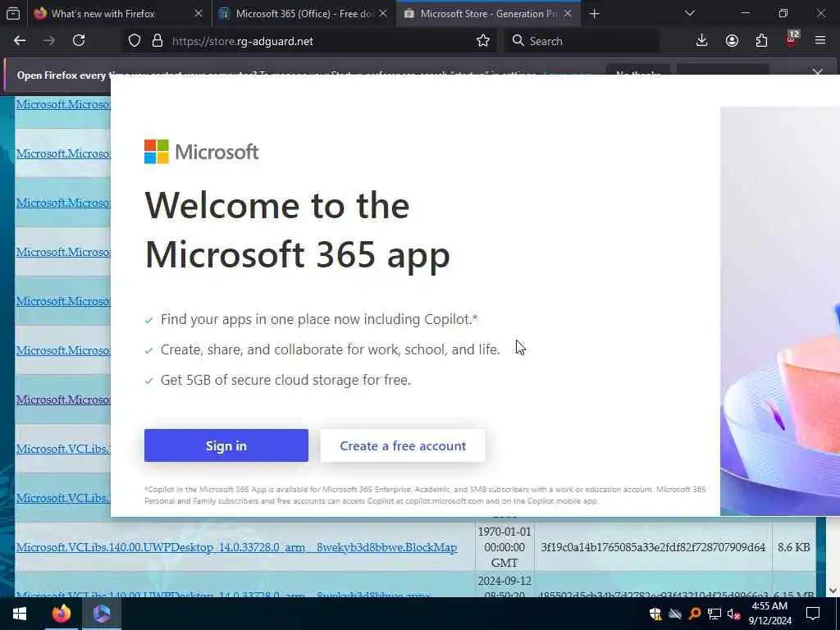Open the Firefox account icon

click(x=732, y=41)
